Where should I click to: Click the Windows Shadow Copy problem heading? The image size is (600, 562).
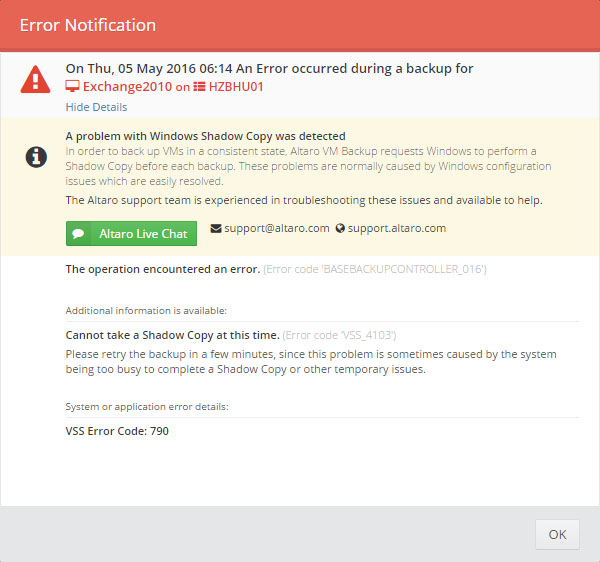coord(205,136)
